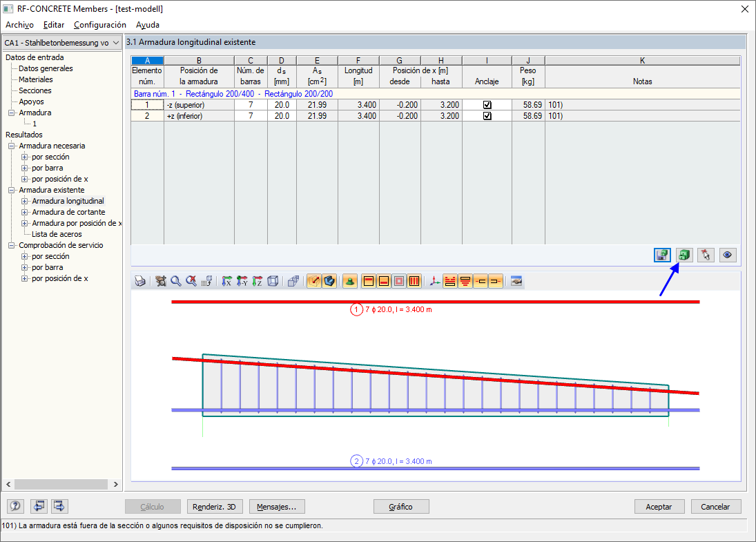This screenshot has width=756, height=542.
Task: Open the Configuración menu
Action: (x=100, y=25)
